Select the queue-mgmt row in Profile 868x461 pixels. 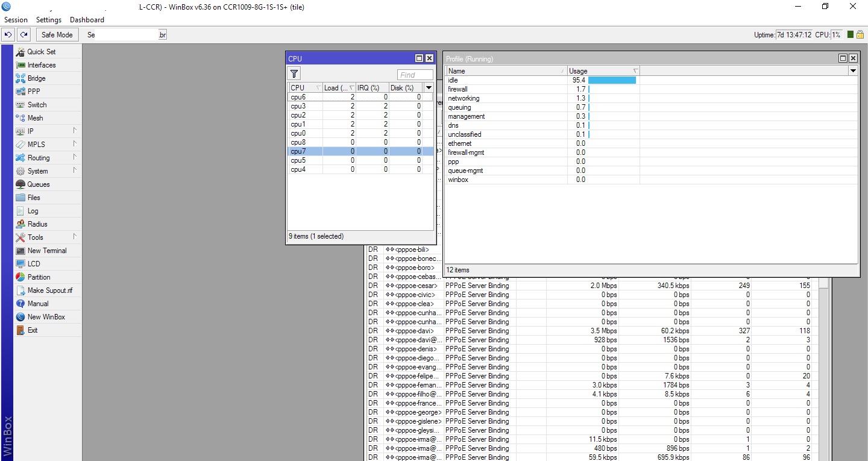pos(651,171)
